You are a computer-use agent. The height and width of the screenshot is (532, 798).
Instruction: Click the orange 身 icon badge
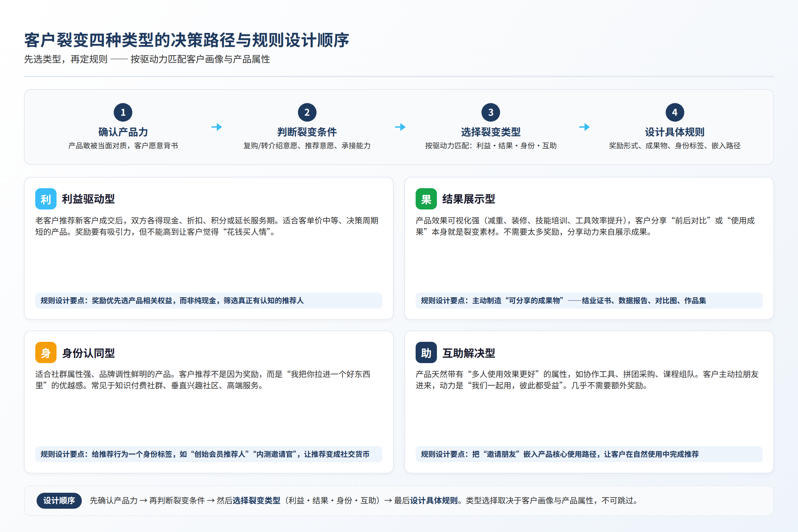[x=46, y=352]
